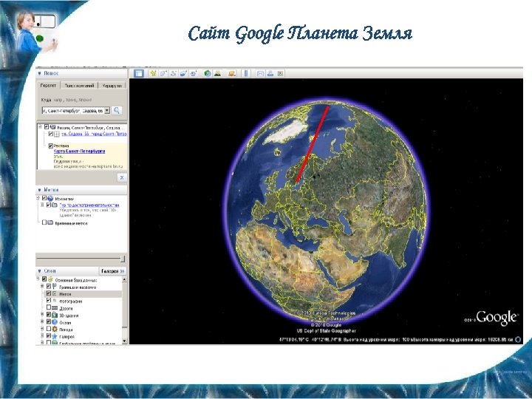The height and width of the screenshot is (399, 532).
Task: Toggle the Временные метки checkbox
Action: pyautogui.click(x=44, y=222)
